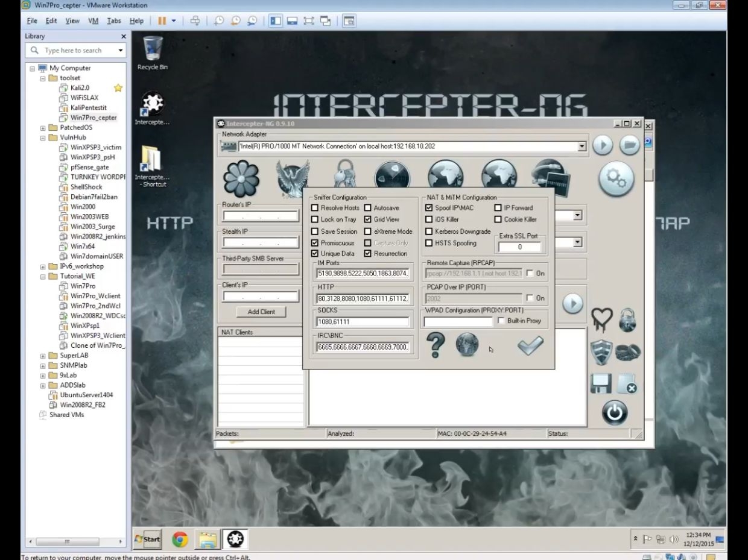Disable the Promiscuous checkbox
This screenshot has height=560, width=748.
[x=314, y=243]
